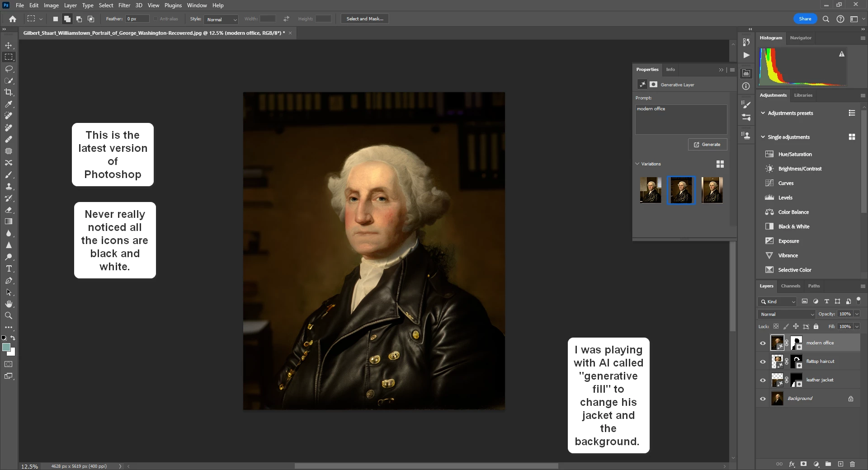Open the Opacity slider dropdown arrow
This screenshot has width=868, height=470.
coord(857,314)
